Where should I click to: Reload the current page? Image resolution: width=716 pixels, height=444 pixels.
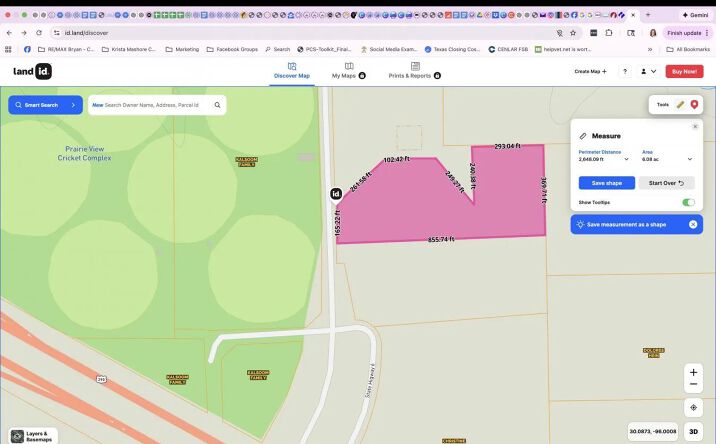[x=39, y=33]
